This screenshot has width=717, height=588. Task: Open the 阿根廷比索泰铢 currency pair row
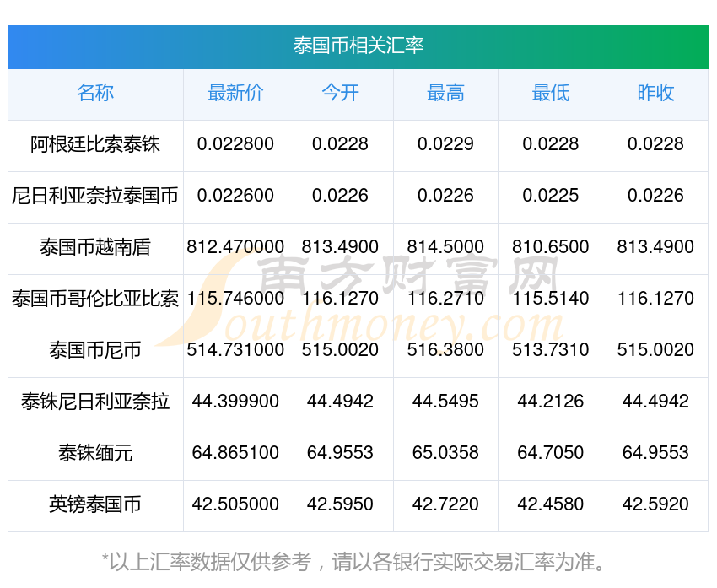tap(95, 144)
